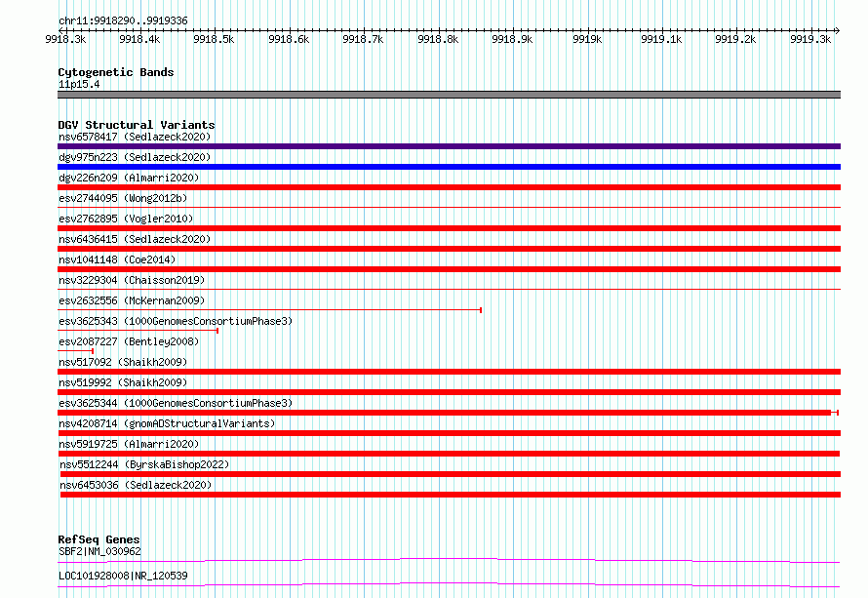Image resolution: width=868 pixels, height=598 pixels.
Task: Click the red nsv5512244 variant bar
Action: 451,474
